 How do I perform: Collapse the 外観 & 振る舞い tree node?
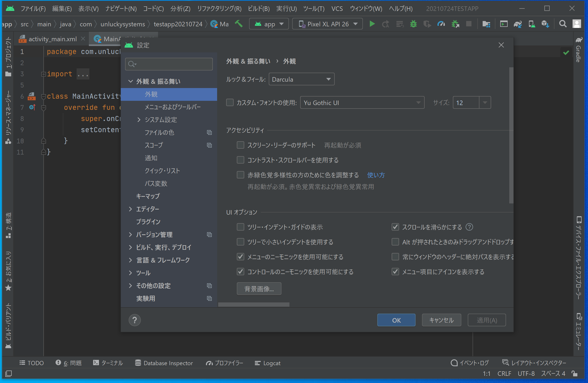pos(131,81)
